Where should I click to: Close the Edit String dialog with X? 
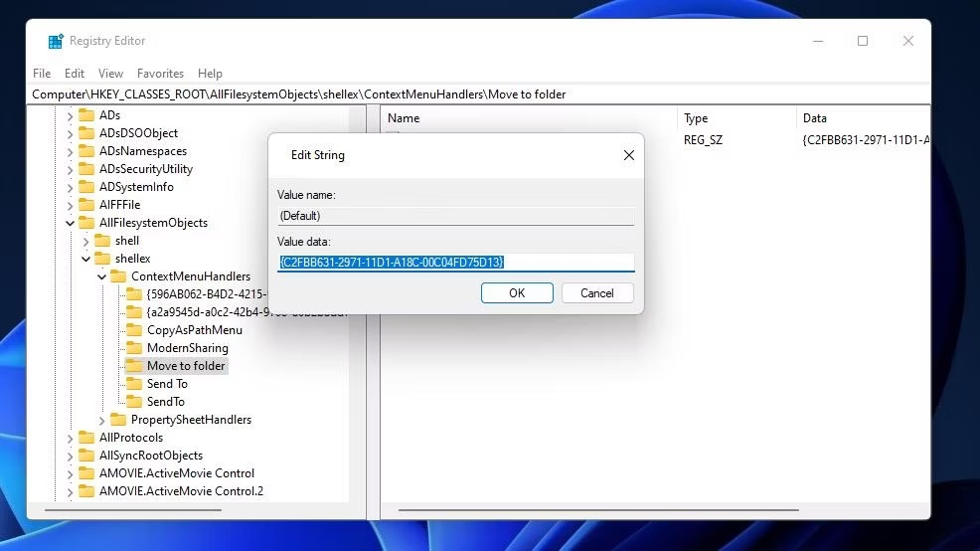tap(629, 155)
